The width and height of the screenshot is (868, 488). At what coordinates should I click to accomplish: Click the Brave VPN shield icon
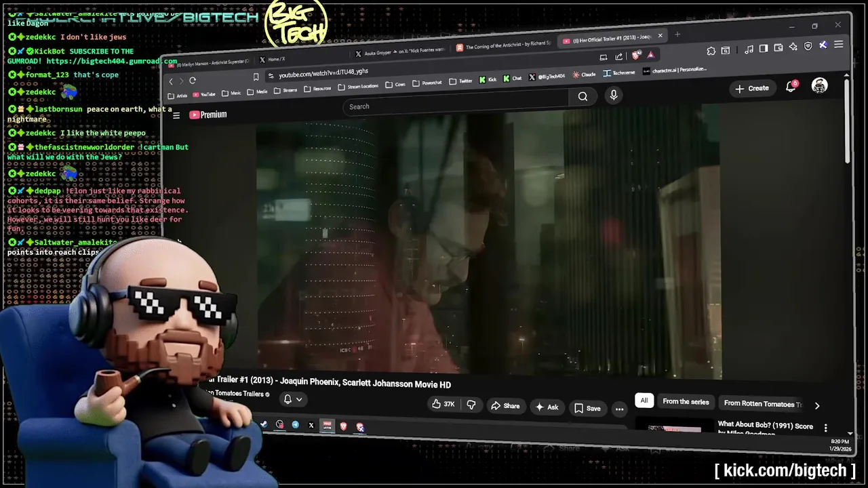click(808, 46)
